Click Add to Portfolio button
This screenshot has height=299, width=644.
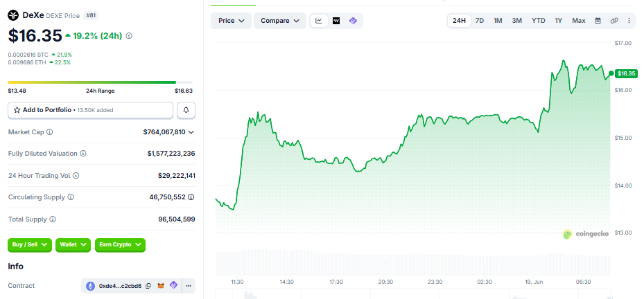tap(90, 110)
